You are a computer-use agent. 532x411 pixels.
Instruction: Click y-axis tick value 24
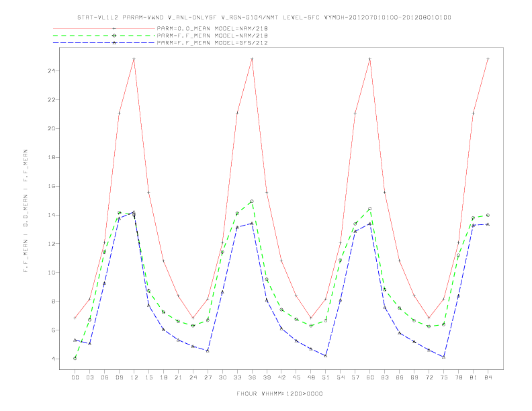[52, 71]
